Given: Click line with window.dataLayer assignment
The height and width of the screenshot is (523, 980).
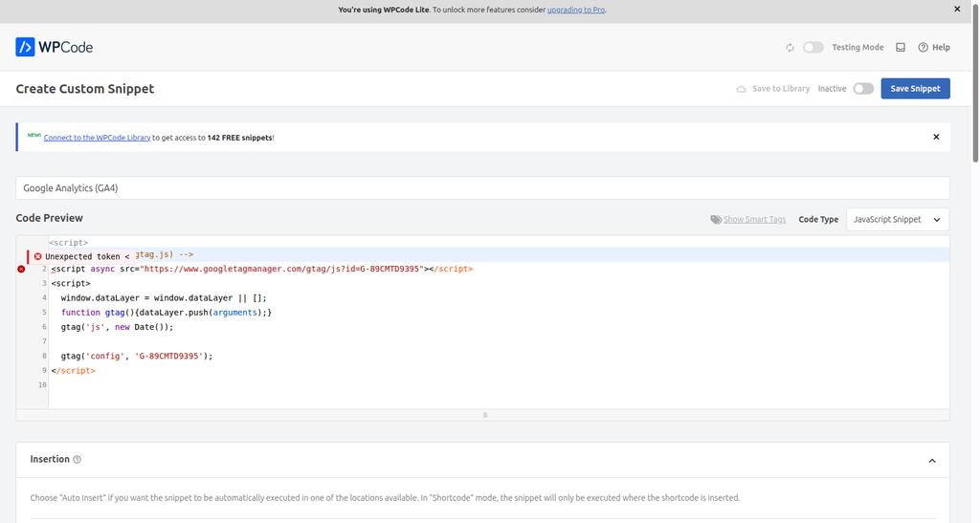Looking at the screenshot, I should coord(164,298).
